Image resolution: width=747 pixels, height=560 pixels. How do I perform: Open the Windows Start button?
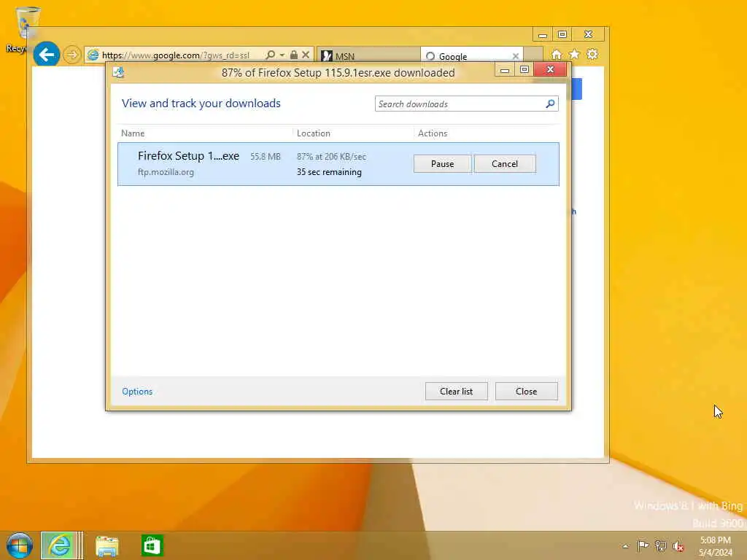(x=20, y=545)
